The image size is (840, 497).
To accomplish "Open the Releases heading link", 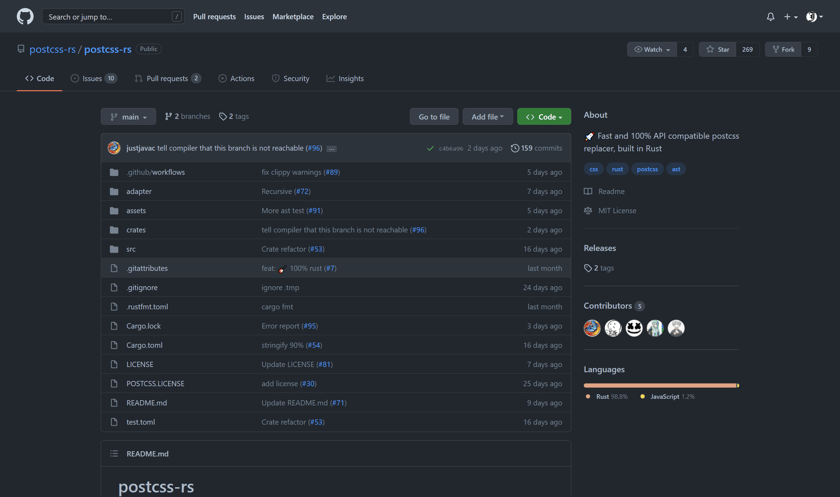I will (599, 248).
